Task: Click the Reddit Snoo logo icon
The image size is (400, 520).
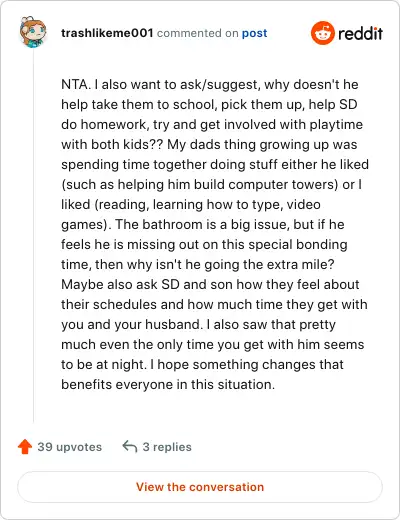Action: (x=322, y=33)
